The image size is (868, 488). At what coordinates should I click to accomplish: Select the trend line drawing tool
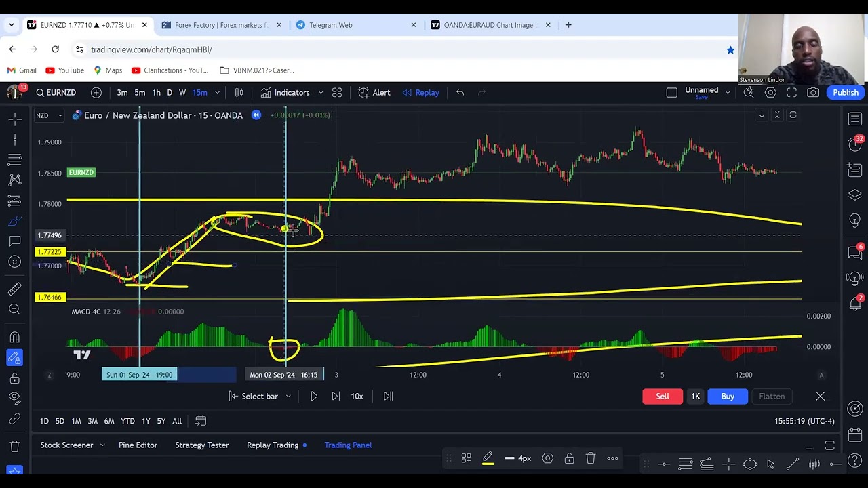click(x=14, y=140)
